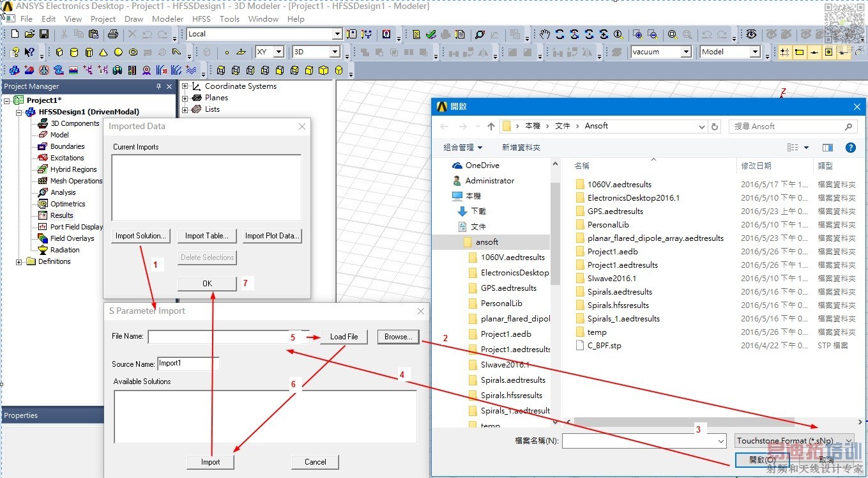
Task: Open the coordinate system Local dropdown
Action: click(x=337, y=34)
